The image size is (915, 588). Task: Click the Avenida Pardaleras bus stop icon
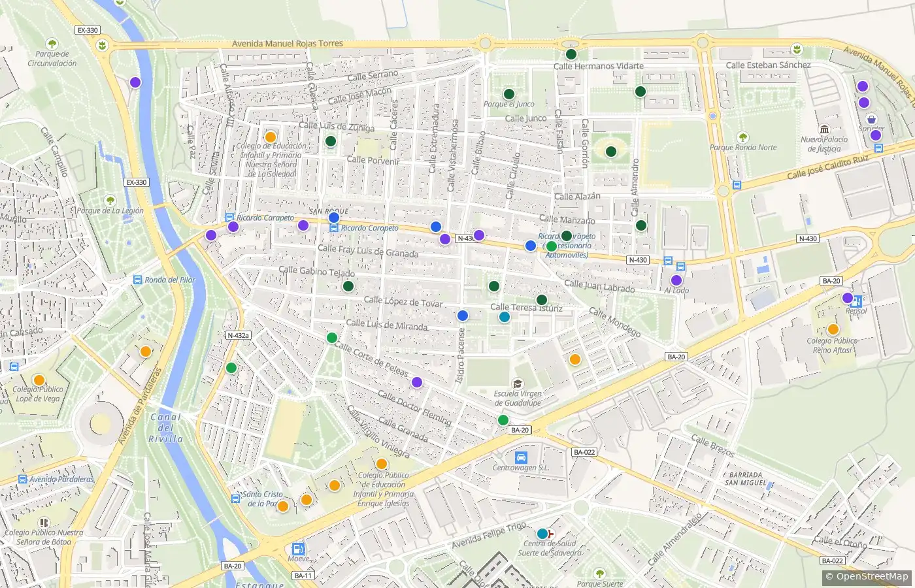pos(23,480)
